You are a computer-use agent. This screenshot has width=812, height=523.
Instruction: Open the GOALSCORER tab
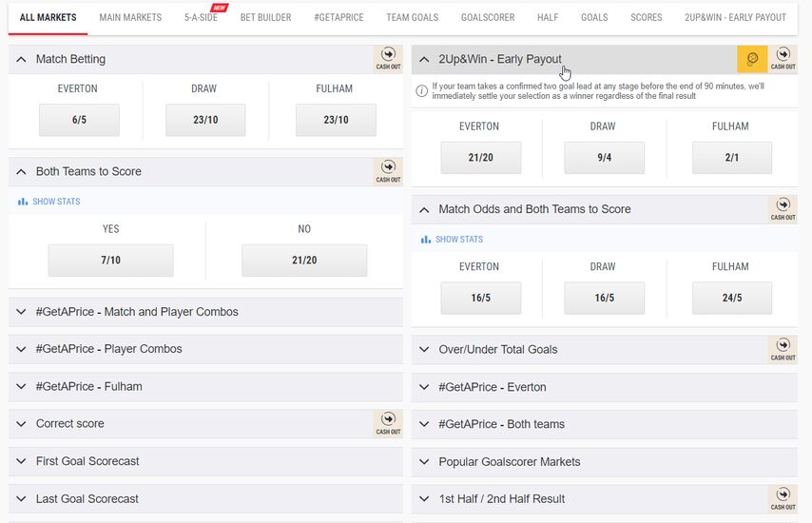488,18
